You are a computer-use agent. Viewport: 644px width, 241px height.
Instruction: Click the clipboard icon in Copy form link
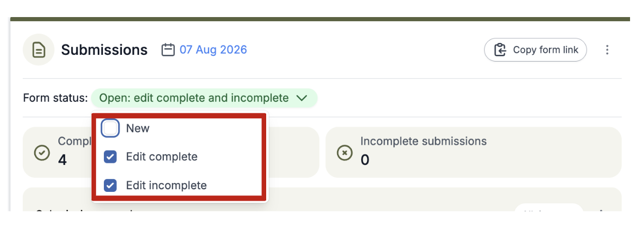(x=500, y=50)
